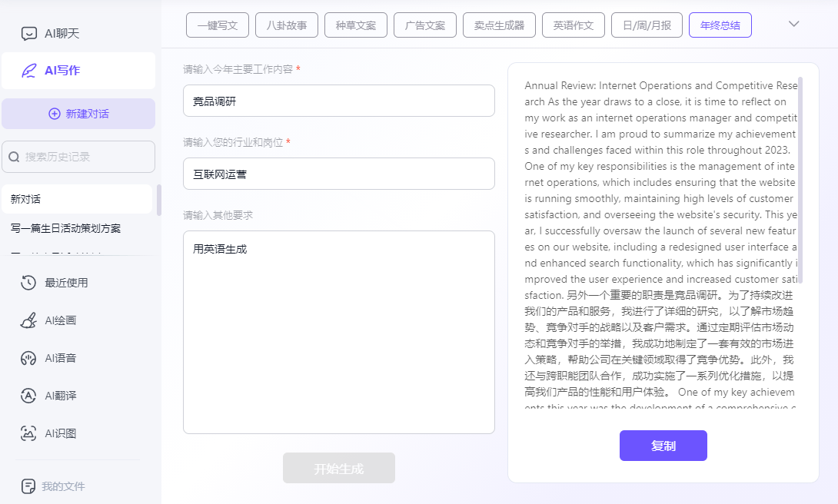Viewport: 838px width, 504px height.
Task: Click the 互联网运营 industry field
Action: (339, 174)
